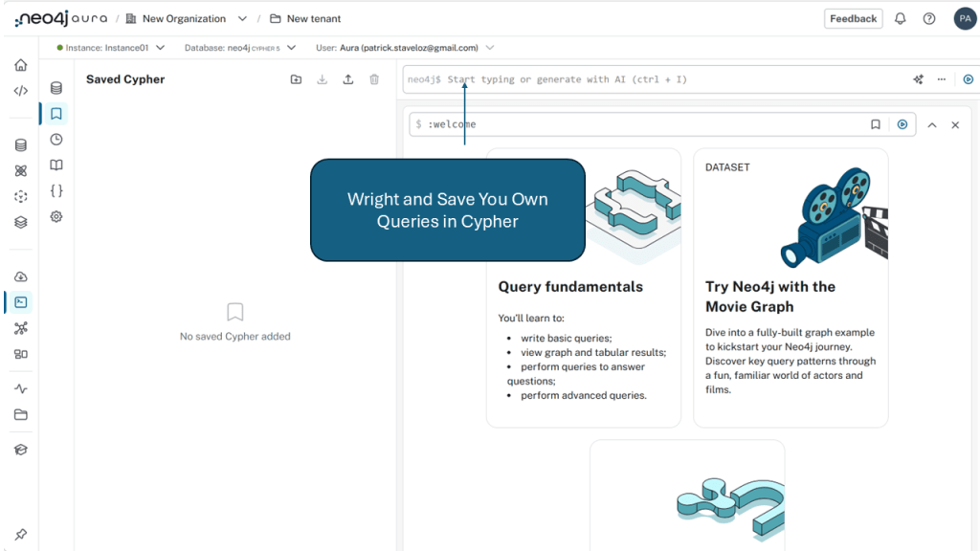Re-run the :welcome command

(902, 124)
